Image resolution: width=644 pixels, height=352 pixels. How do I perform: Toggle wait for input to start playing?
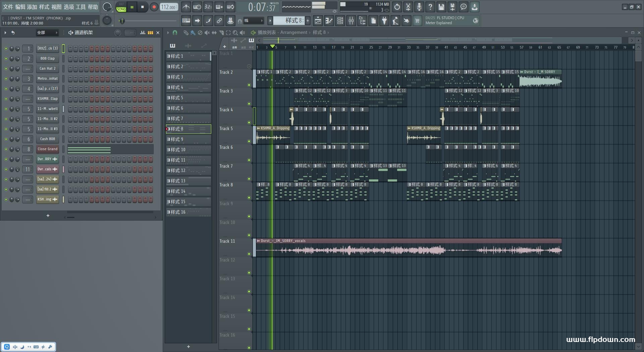[197, 7]
